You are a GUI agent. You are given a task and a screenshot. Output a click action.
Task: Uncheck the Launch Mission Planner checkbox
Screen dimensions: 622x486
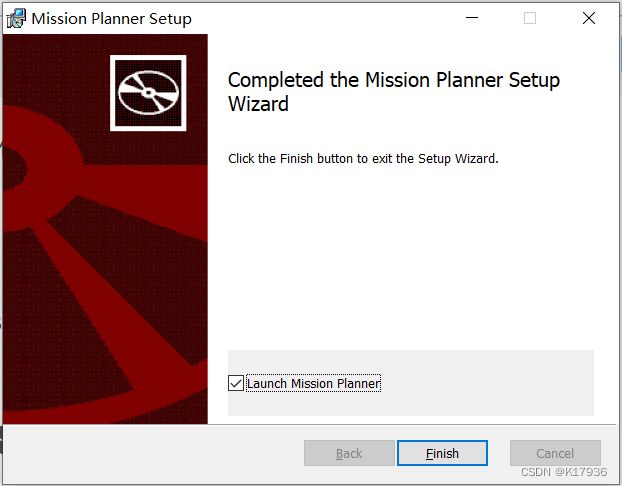(x=236, y=383)
